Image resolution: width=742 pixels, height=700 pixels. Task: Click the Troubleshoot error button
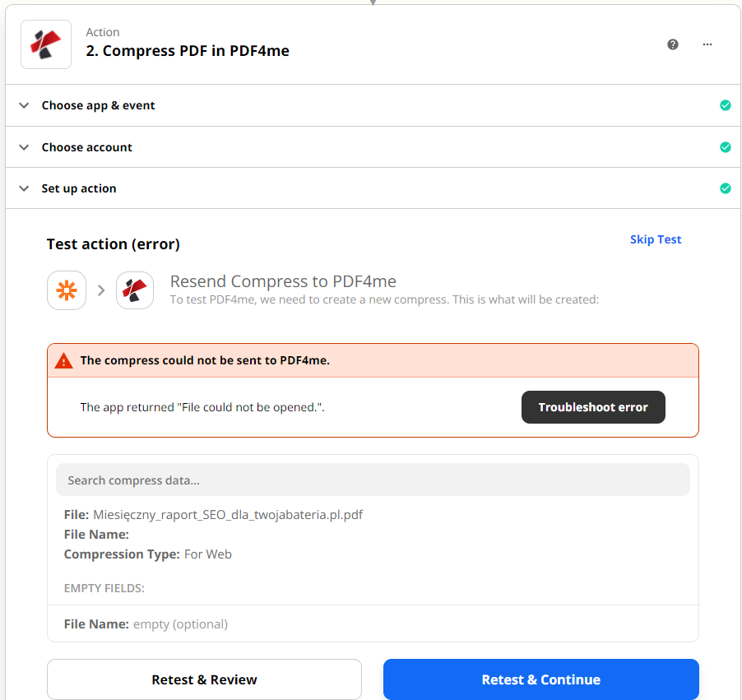click(x=593, y=407)
